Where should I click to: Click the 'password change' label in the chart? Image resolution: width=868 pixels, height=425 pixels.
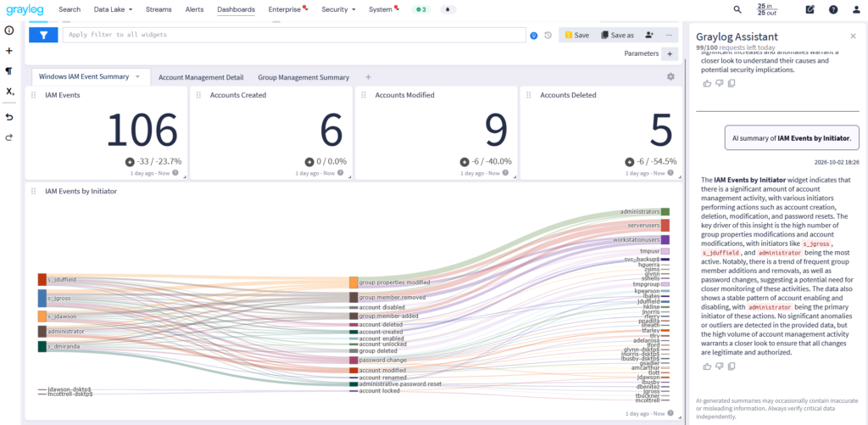tap(383, 361)
